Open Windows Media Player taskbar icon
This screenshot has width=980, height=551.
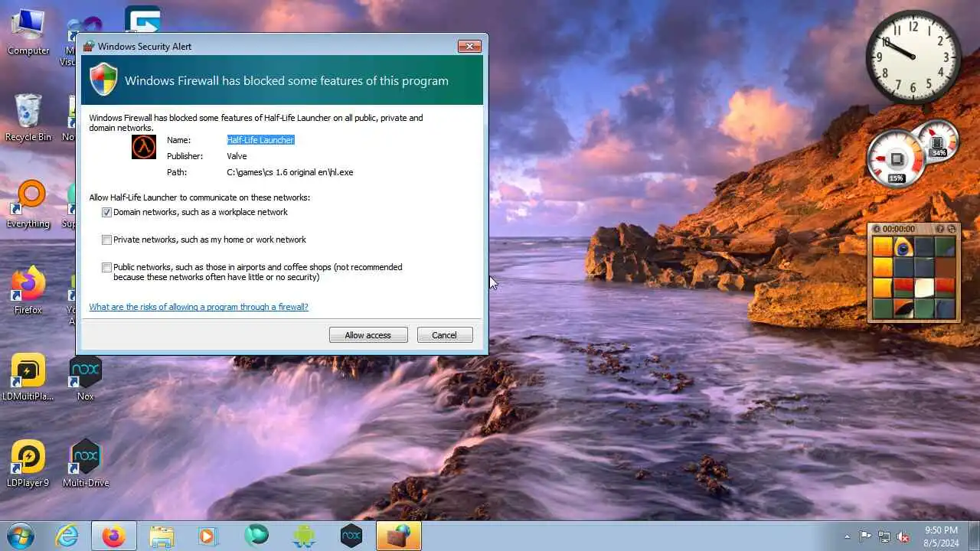click(x=207, y=536)
